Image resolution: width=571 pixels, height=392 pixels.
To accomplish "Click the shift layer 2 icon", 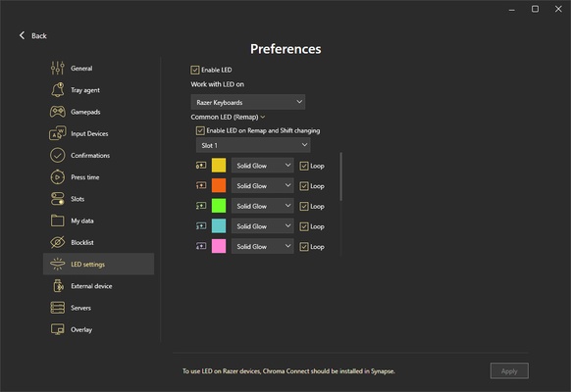I will (x=201, y=206).
